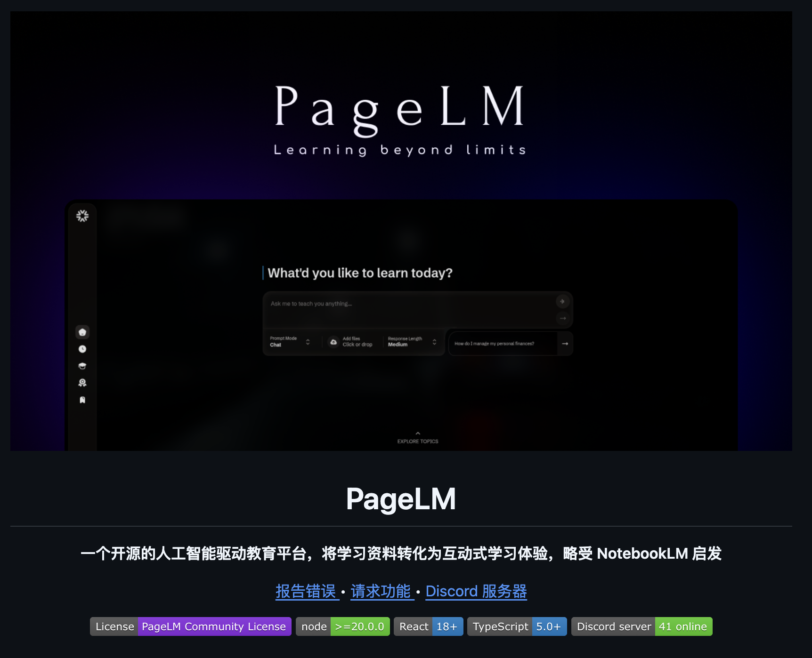Image resolution: width=812 pixels, height=658 pixels.
Task: Click the cloud upload icon next to Add files
Action: pyautogui.click(x=333, y=341)
